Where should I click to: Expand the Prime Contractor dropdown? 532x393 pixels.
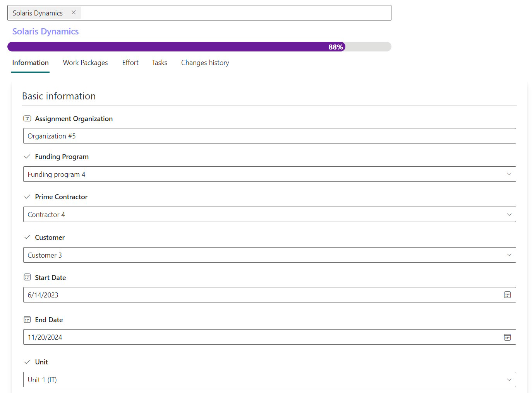509,215
